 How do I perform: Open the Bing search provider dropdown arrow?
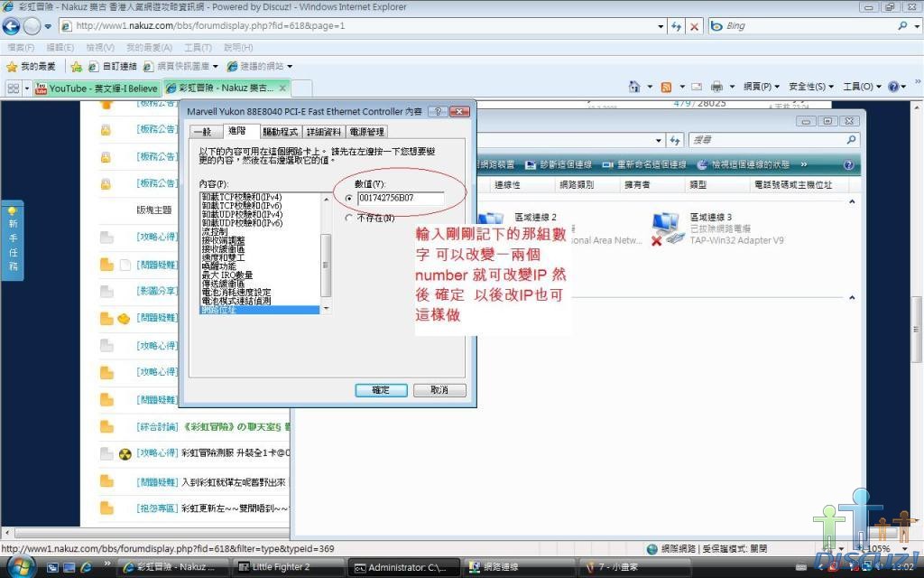pos(917,26)
